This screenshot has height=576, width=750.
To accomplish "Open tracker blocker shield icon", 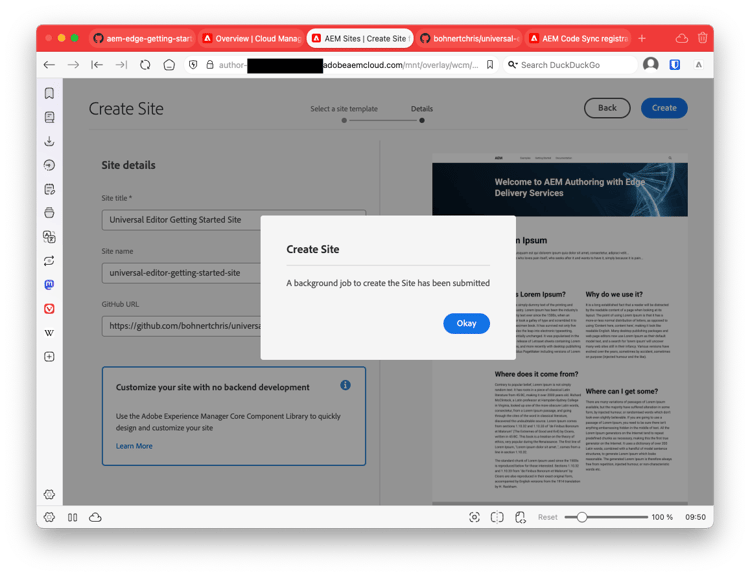I will (193, 65).
